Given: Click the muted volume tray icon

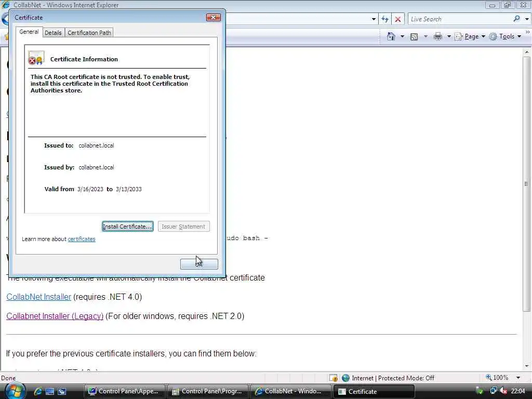Looking at the screenshot, I should tap(503, 391).
